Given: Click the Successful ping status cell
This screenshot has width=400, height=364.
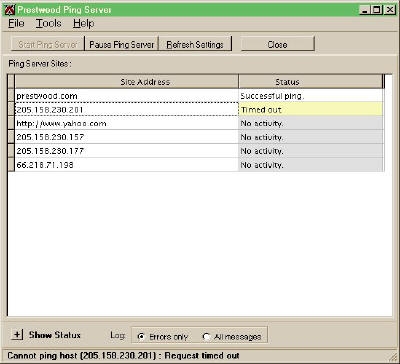Looking at the screenshot, I should coord(311,96).
